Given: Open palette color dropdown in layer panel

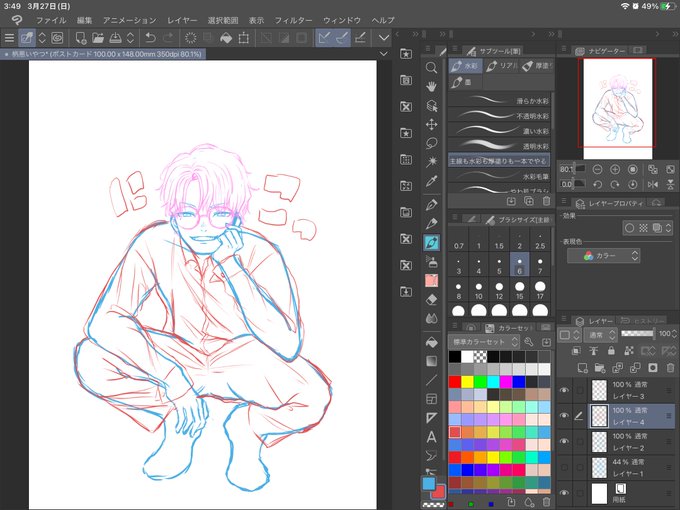Looking at the screenshot, I should click(569, 335).
